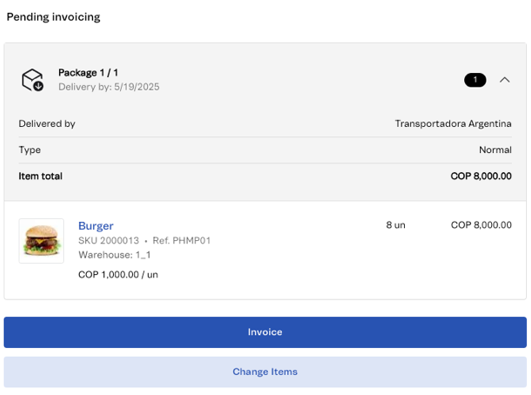This screenshot has width=531, height=395.
Task: Click the Normal delivery type value
Action: 495,150
